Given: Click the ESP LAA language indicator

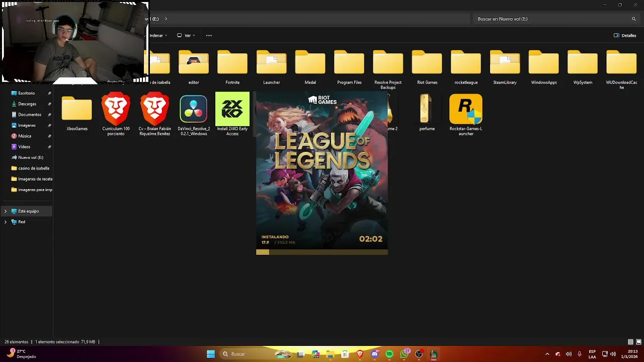Looking at the screenshot, I should coord(592,354).
